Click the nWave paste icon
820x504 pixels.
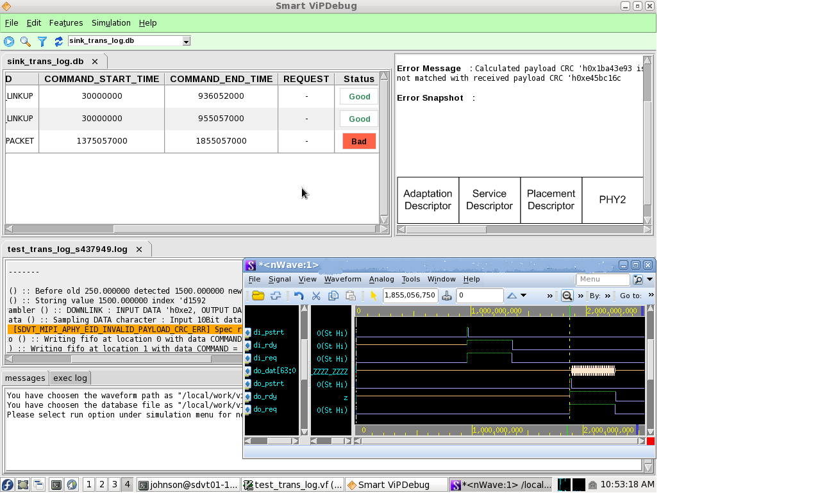(x=351, y=296)
